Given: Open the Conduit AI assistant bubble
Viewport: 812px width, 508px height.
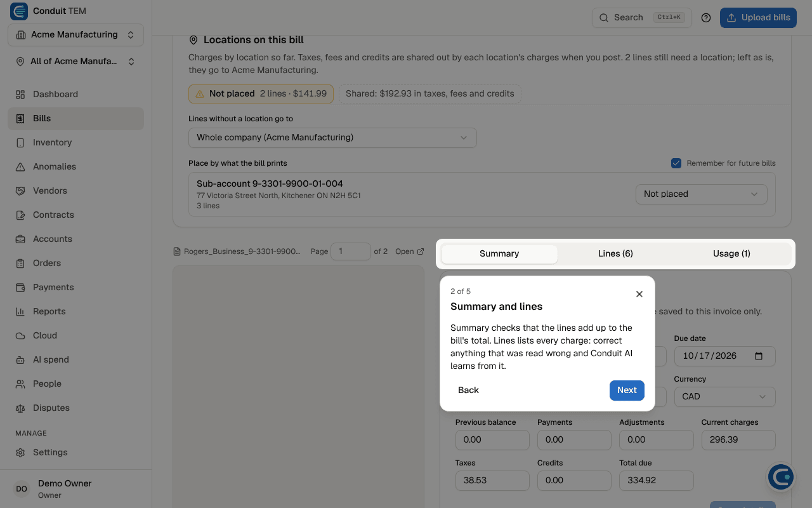Looking at the screenshot, I should point(781,477).
